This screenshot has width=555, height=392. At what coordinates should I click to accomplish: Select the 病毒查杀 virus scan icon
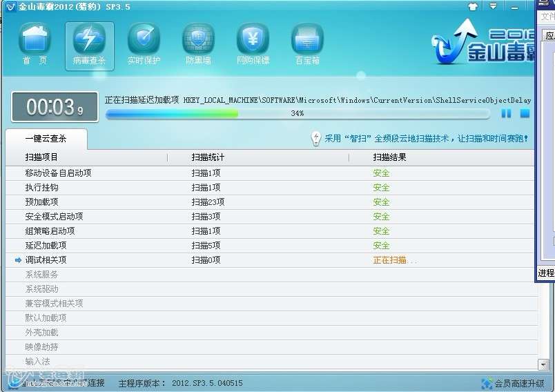(x=89, y=44)
